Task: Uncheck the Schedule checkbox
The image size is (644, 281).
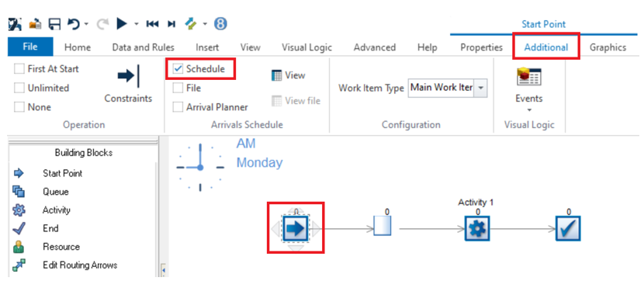Action: [178, 68]
